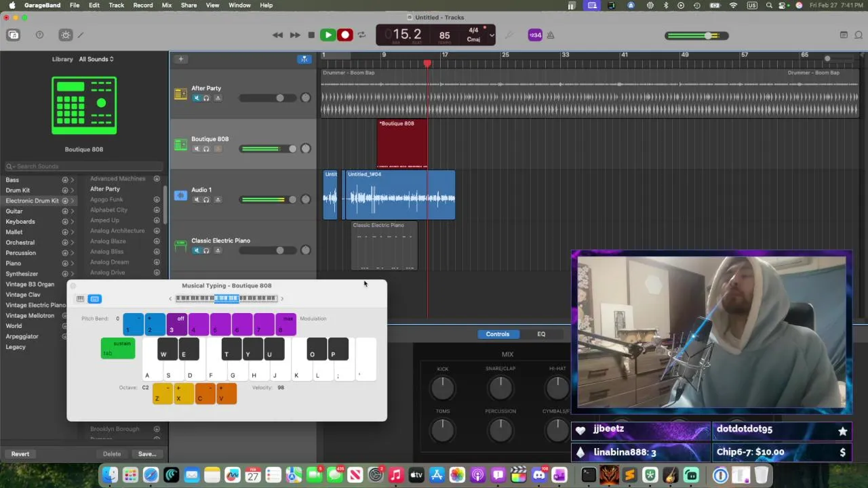Switch Musical Typing to piano keyboard view
This screenshot has height=488, width=868.
pyautogui.click(x=81, y=299)
